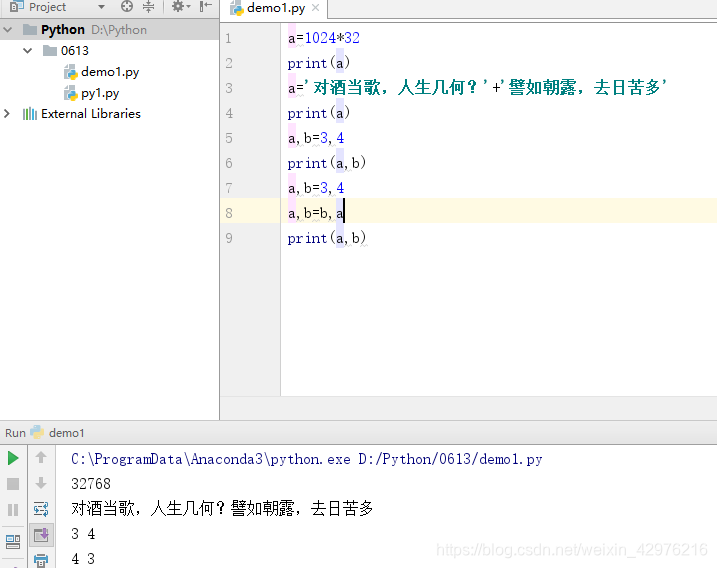Switch to the demo1.py editor tab

click(275, 8)
